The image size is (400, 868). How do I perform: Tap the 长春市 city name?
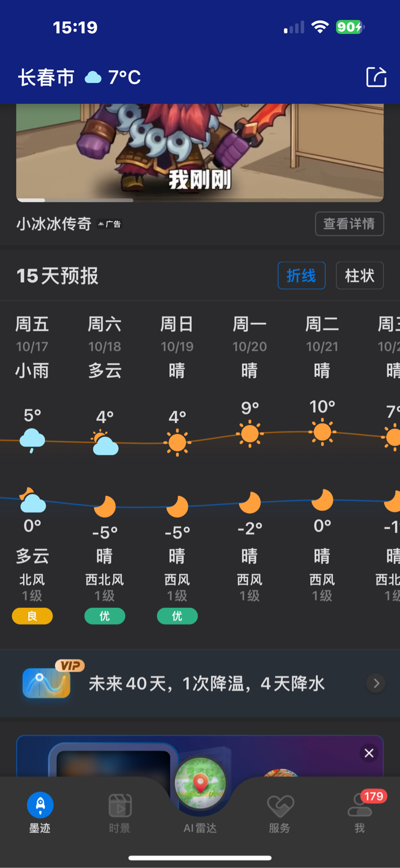tap(46, 78)
